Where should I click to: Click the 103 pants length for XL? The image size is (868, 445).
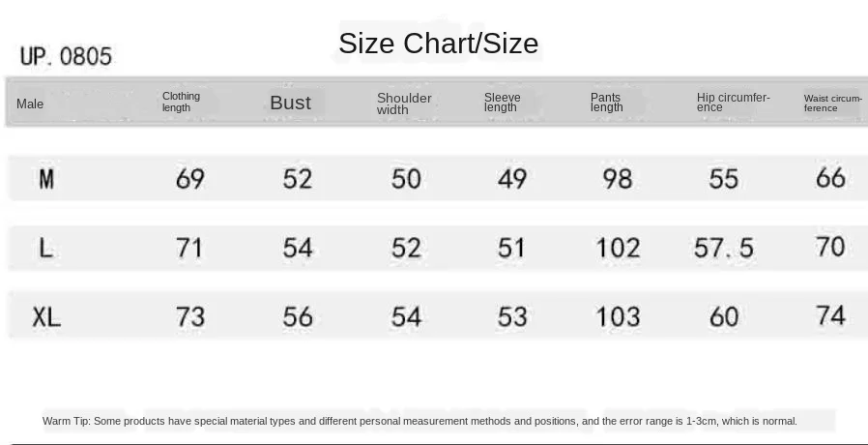point(618,317)
